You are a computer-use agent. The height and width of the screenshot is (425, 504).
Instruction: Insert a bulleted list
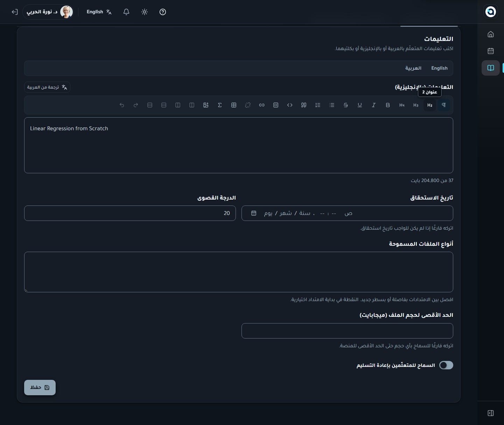[332, 105]
